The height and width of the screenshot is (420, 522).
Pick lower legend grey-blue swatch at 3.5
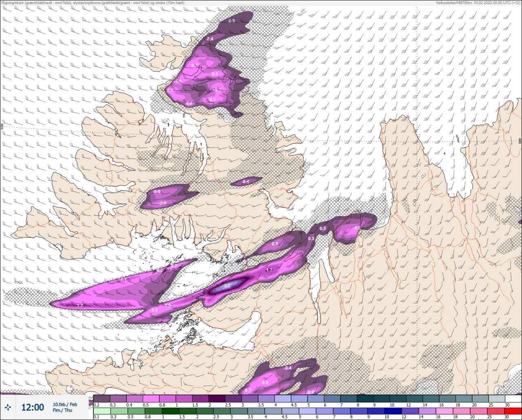click(255, 411)
